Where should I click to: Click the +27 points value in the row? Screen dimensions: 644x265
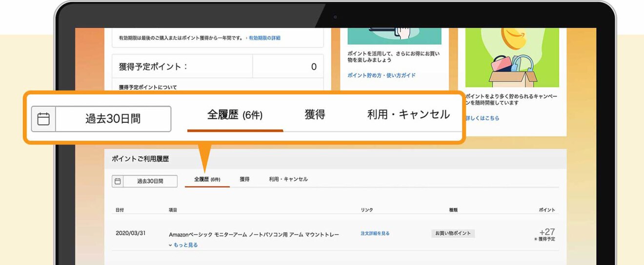click(x=547, y=232)
